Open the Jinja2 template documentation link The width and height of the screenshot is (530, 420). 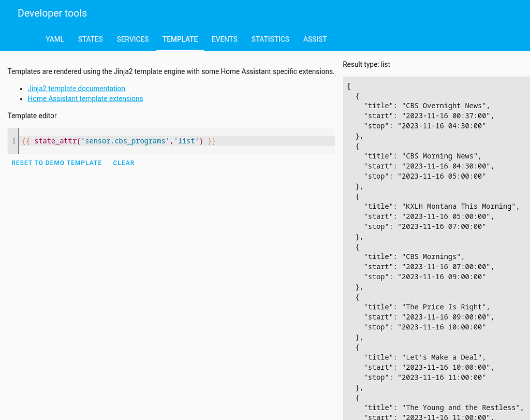click(76, 89)
